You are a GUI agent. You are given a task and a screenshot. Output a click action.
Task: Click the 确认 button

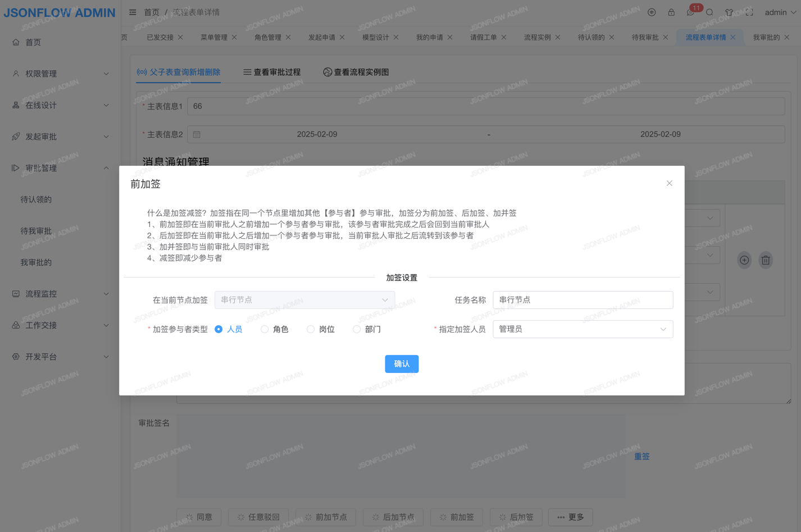pos(402,364)
